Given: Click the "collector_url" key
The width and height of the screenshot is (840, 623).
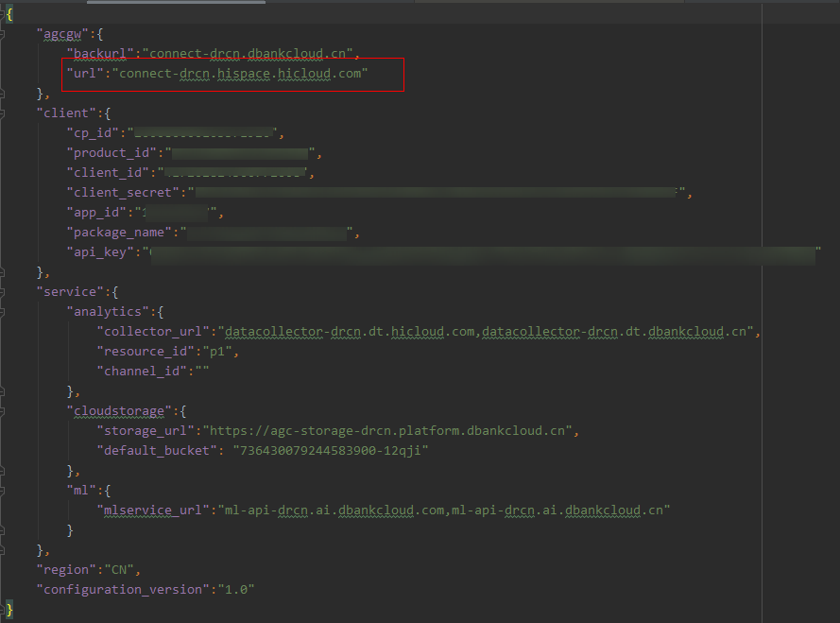Looking at the screenshot, I should (153, 331).
